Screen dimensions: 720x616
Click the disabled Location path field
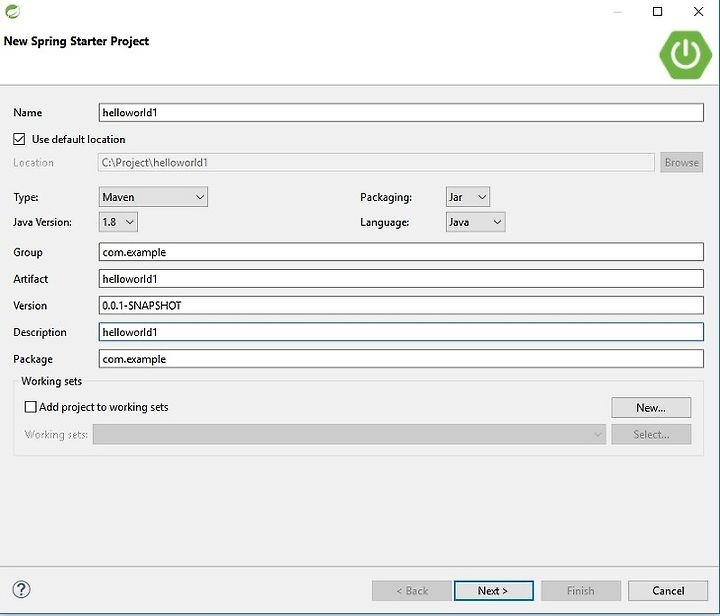click(x=376, y=162)
